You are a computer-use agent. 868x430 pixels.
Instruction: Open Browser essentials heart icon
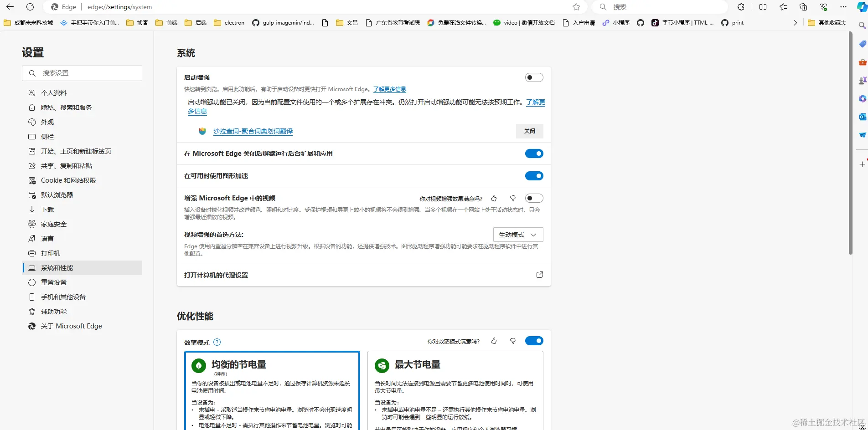(x=823, y=7)
